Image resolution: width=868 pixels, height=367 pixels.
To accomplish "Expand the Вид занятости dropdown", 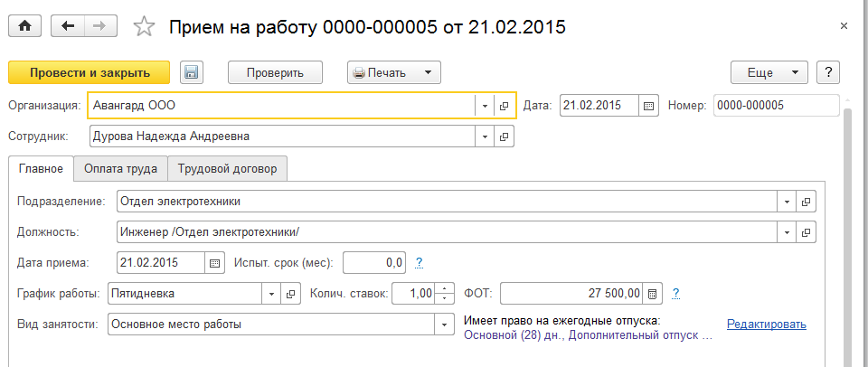I will tap(443, 324).
